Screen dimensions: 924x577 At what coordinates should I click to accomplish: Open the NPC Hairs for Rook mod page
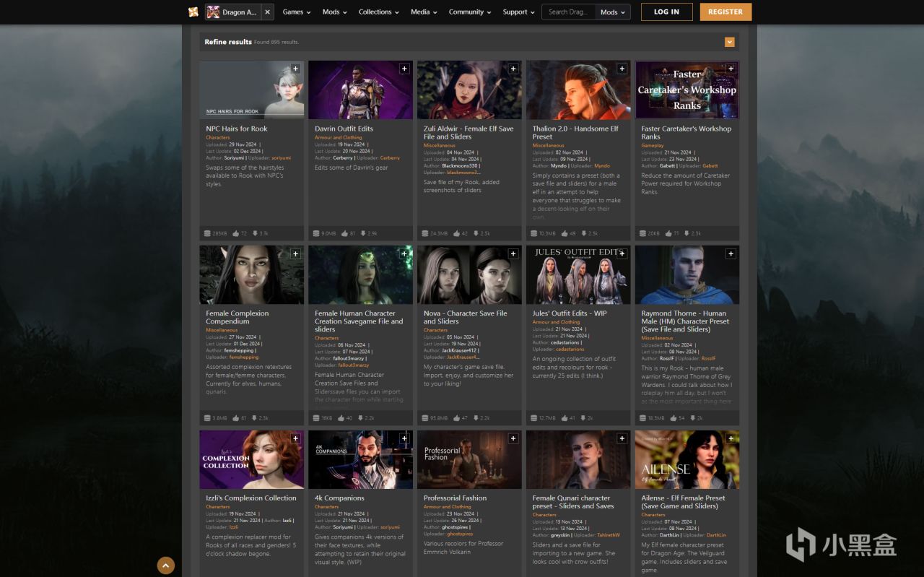[x=237, y=129]
